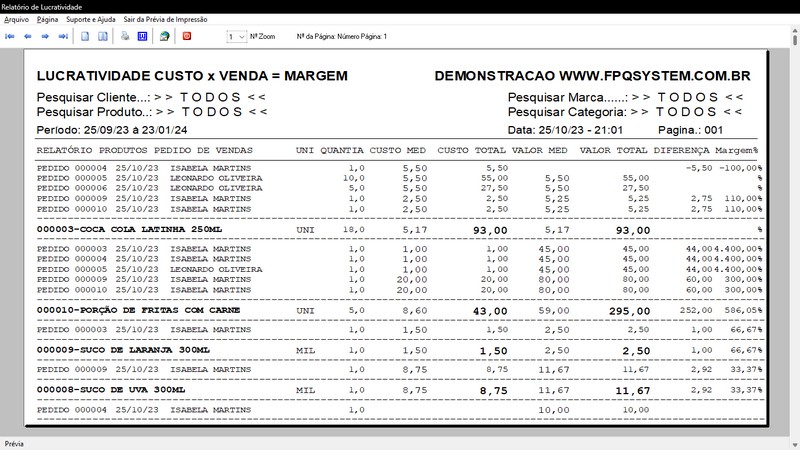Go to the first page arrow icon
This screenshot has width=800, height=450.
[x=10, y=36]
